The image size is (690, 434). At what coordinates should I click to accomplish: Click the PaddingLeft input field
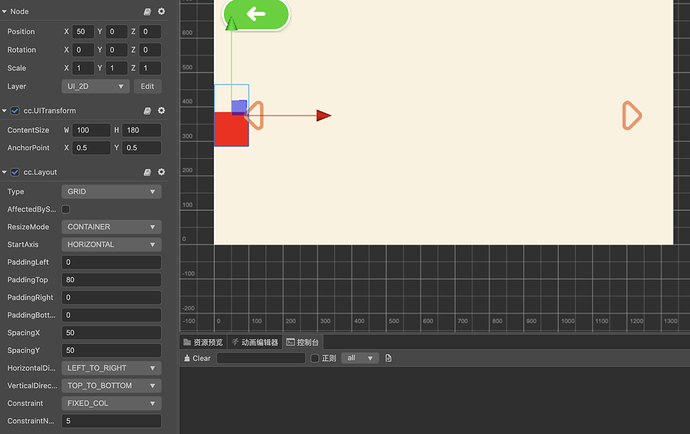click(x=111, y=262)
